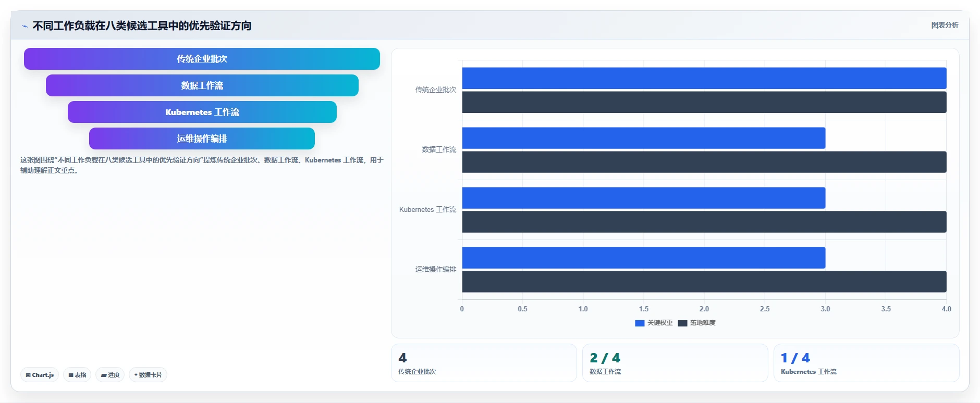Open the data card showing 2 / 4
The image size is (980, 403).
point(675,363)
